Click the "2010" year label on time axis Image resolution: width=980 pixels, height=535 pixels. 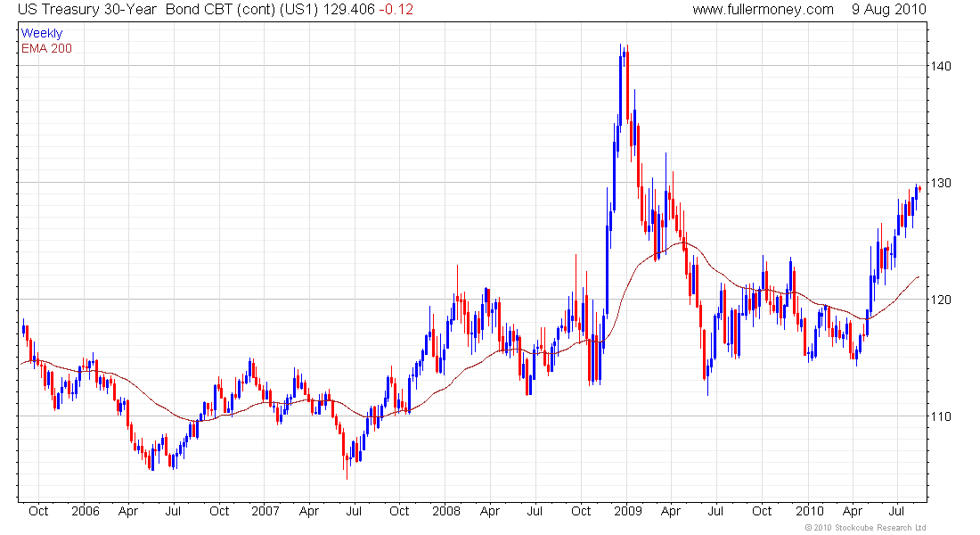tap(809, 511)
